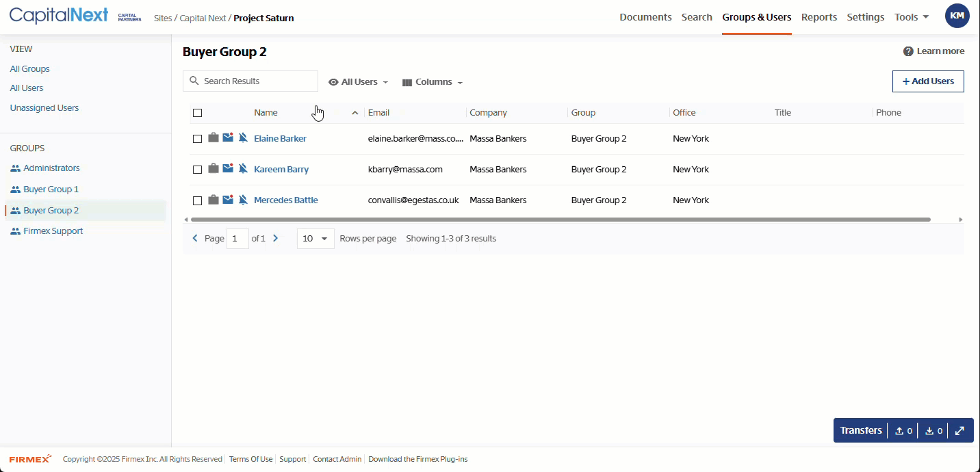
Task: Check the box for Elaine Barker
Action: click(x=198, y=139)
